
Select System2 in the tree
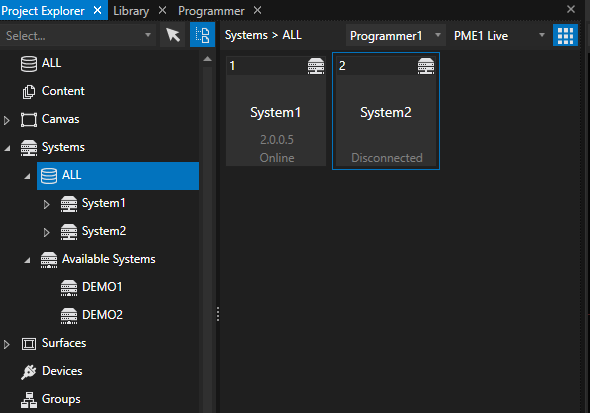coord(104,231)
